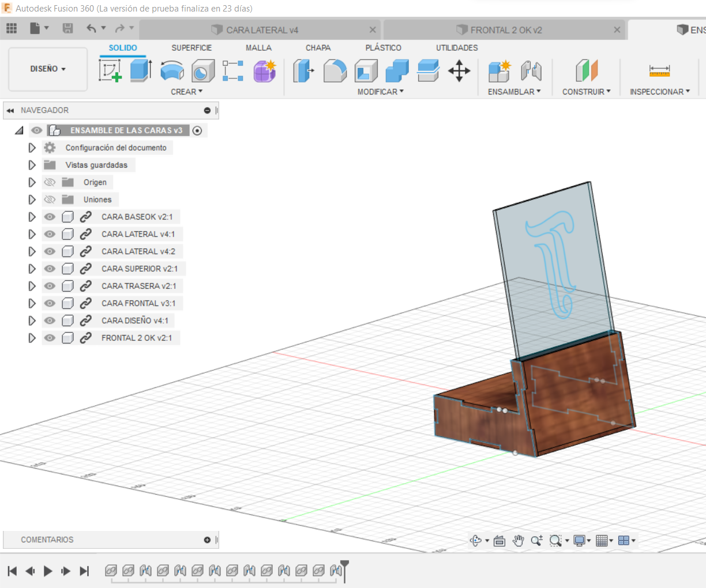Click the Measure icon in Inspeccionar

pos(659,71)
